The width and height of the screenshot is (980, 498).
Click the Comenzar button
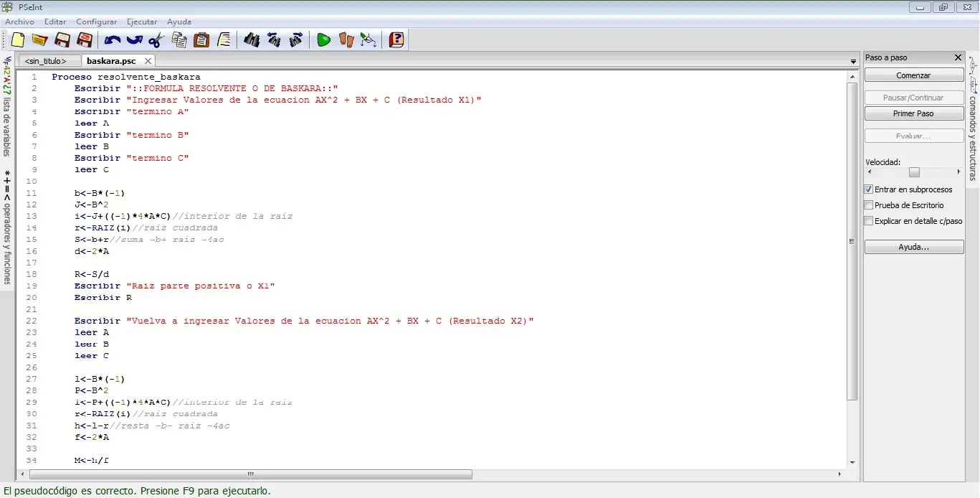(x=914, y=75)
